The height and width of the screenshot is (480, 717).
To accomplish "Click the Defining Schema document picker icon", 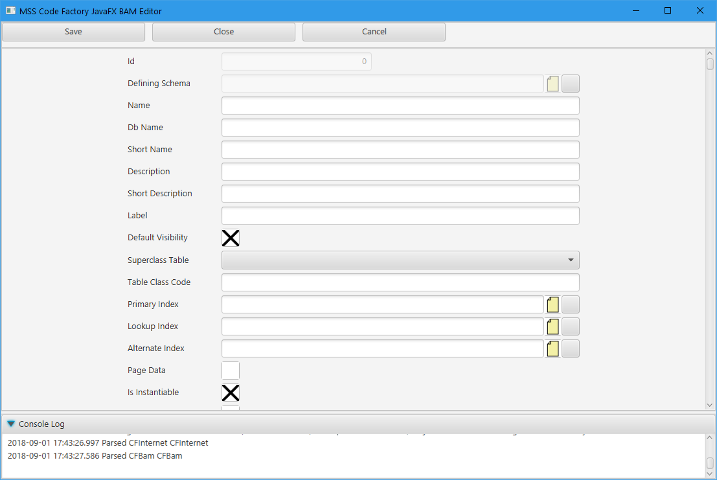I will [552, 83].
